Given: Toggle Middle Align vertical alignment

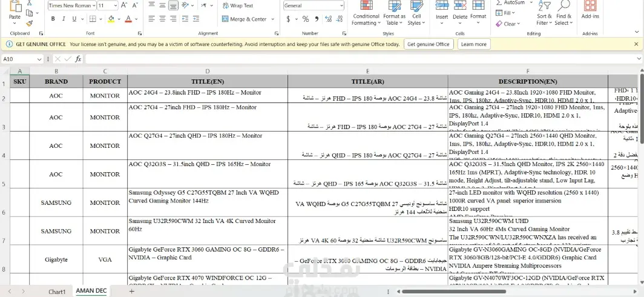Looking at the screenshot, I should pyautogui.click(x=163, y=5).
